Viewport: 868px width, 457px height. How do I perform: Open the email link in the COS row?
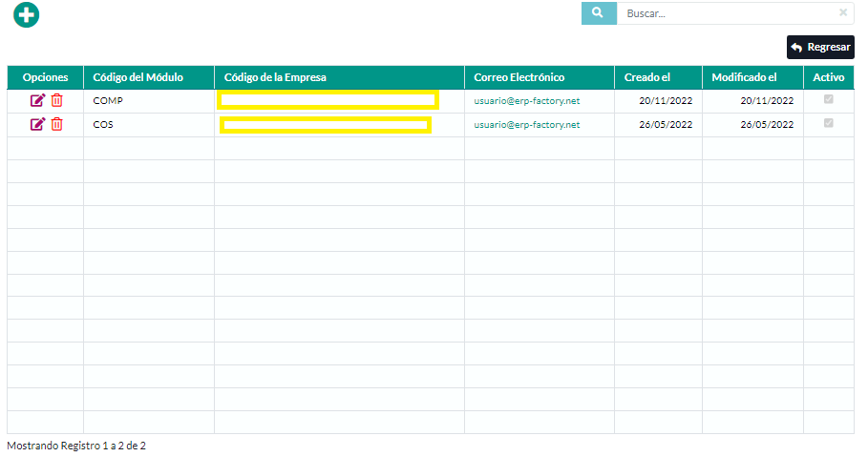point(526,124)
